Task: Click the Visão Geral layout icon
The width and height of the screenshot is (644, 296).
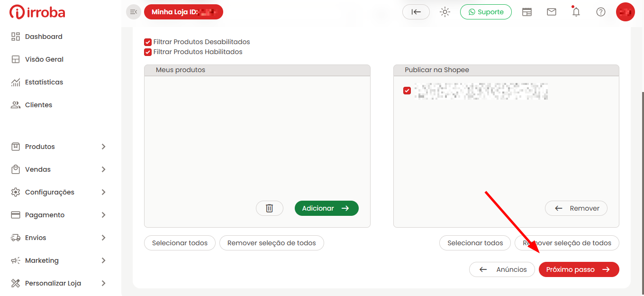Action: 16,59
